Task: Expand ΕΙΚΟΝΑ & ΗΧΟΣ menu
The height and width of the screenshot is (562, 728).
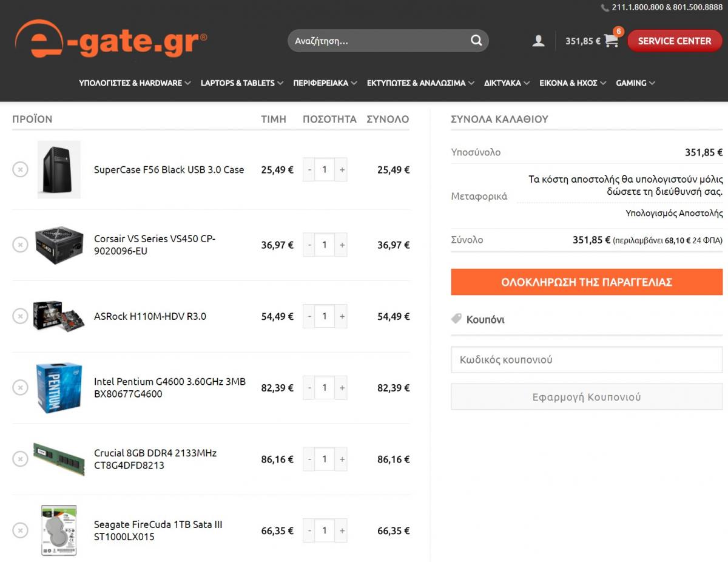Action: 573,83
